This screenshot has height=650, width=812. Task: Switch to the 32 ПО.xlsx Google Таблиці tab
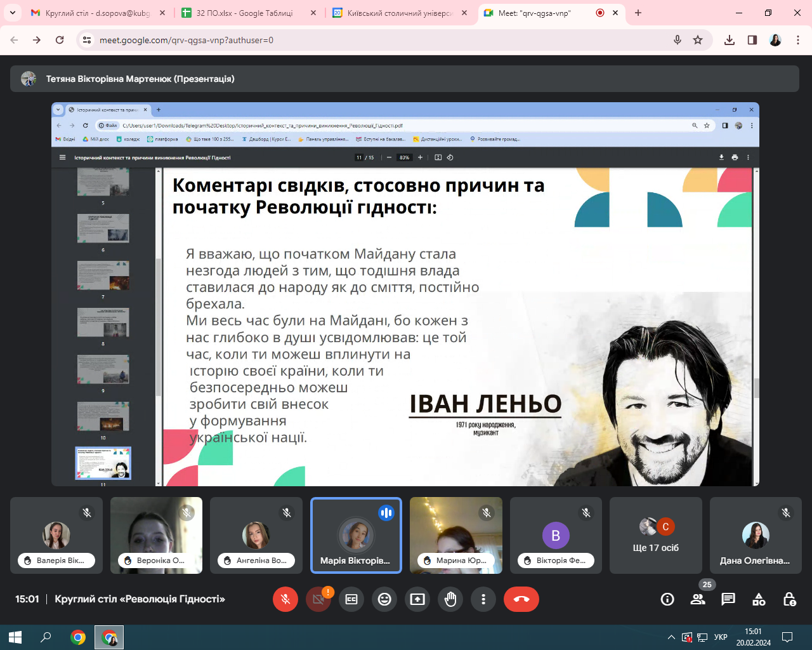(244, 13)
